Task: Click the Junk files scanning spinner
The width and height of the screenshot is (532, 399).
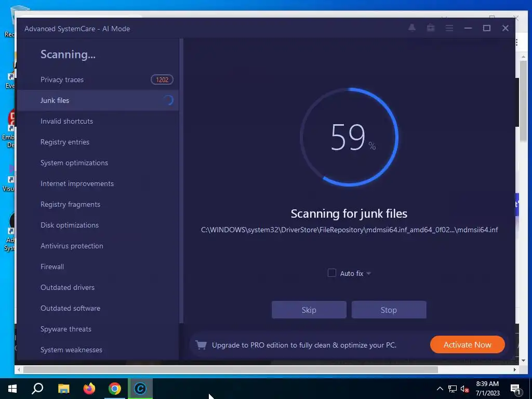Action: pos(168,100)
